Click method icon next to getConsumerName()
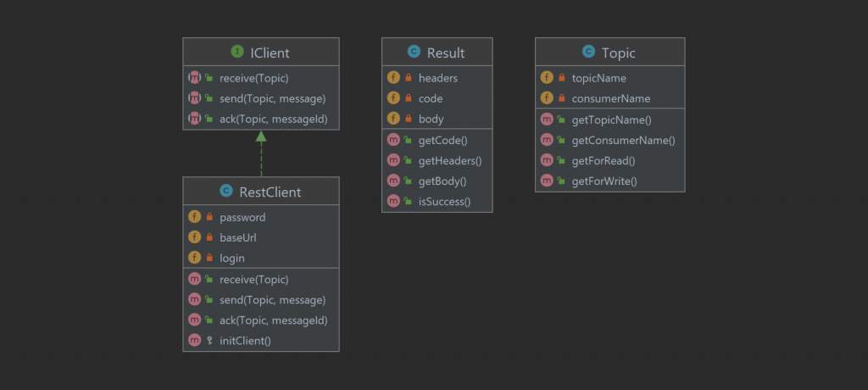Viewport: 868px width, 390px height. pos(547,140)
